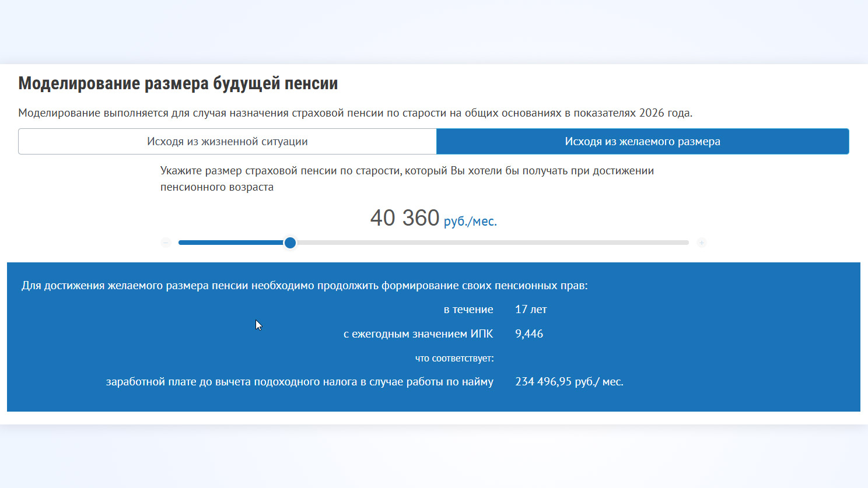Click the '234 496,95 руб./ мес.' salary value
868x488 pixels.
(x=569, y=382)
